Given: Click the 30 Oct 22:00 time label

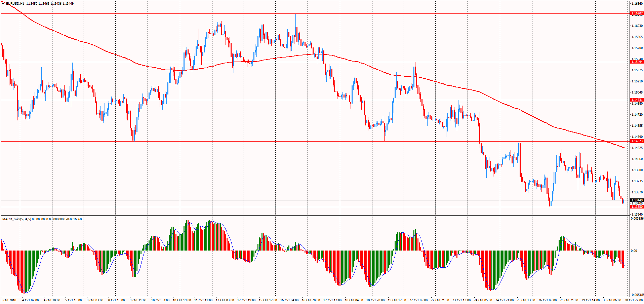Looking at the screenshot, I should (634, 300).
